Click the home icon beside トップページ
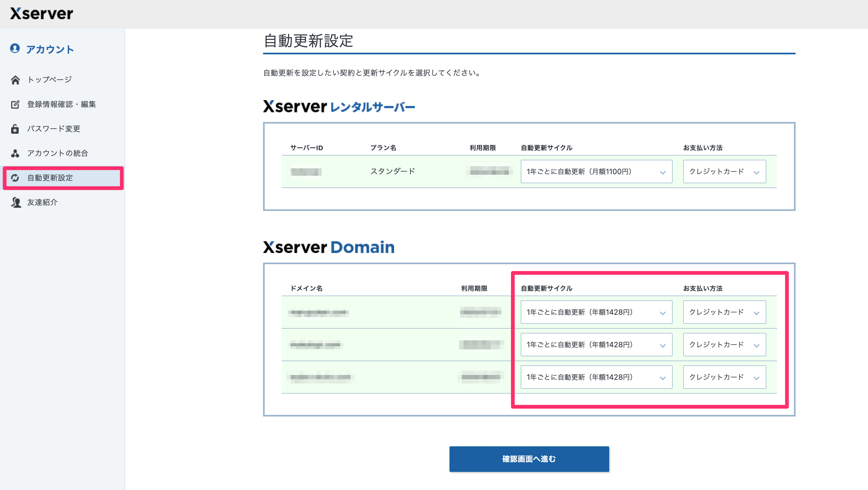868x490 pixels. (x=15, y=80)
